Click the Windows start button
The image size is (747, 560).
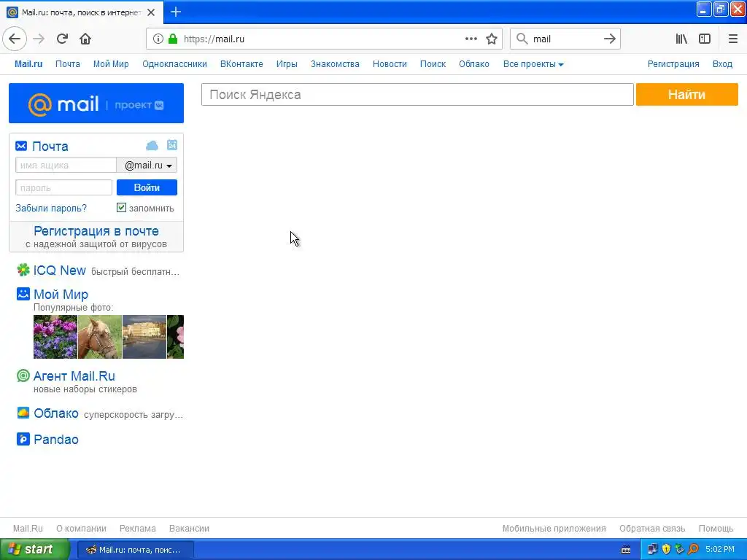tap(35, 550)
